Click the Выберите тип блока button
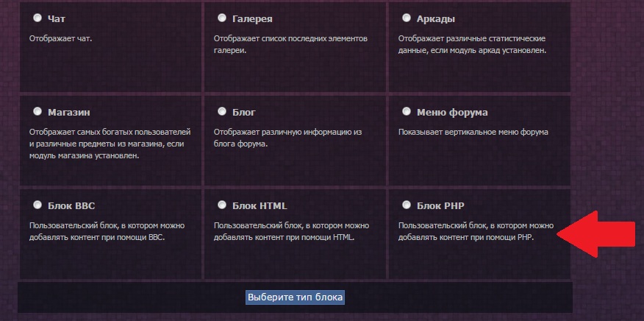This screenshot has height=321, width=644. point(295,297)
